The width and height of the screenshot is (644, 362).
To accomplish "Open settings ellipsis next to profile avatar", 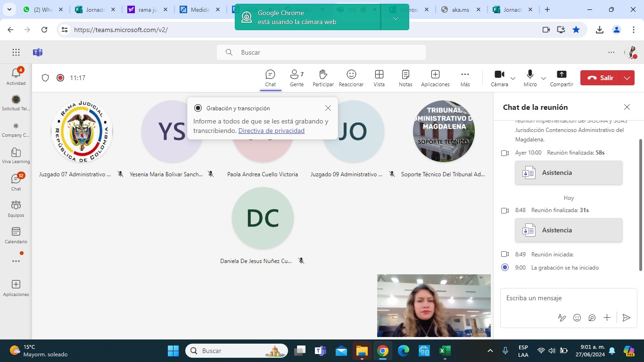I will 611,52.
